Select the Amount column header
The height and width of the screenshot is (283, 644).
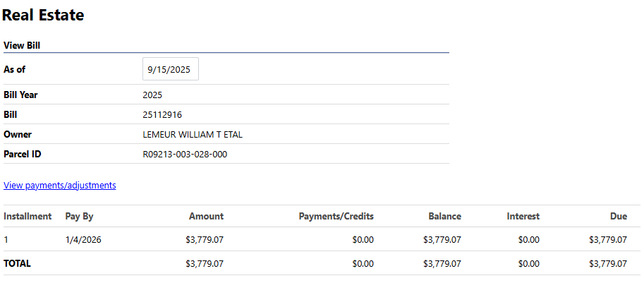206,217
